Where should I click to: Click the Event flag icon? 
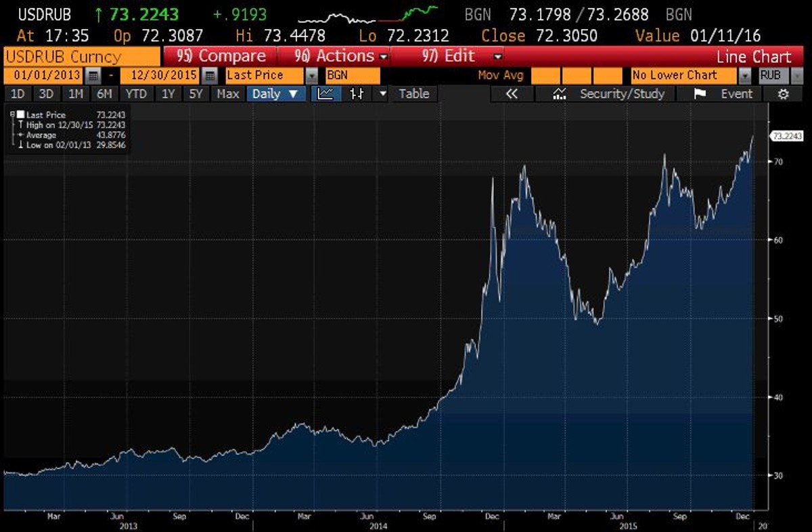(700, 94)
